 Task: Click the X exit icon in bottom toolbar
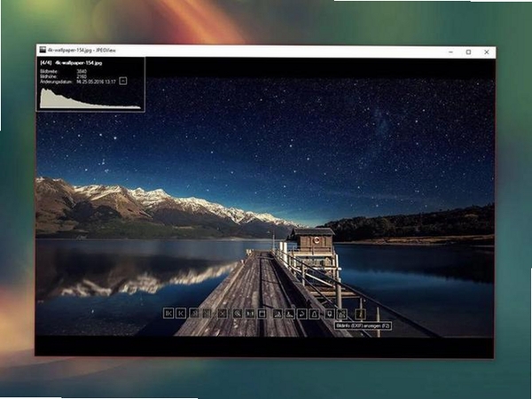[223, 314]
